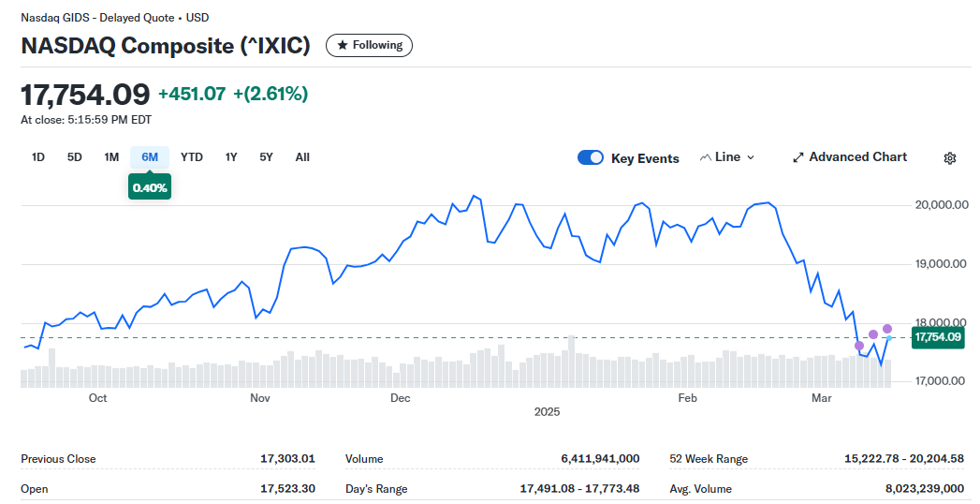
Task: Click the star icon in Following button
Action: pyautogui.click(x=342, y=46)
